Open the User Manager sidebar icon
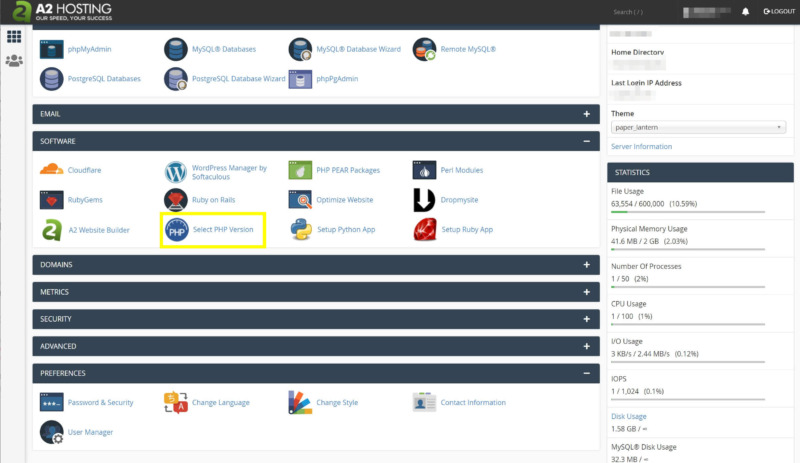Screen dimensions: 800x463 tap(14, 61)
